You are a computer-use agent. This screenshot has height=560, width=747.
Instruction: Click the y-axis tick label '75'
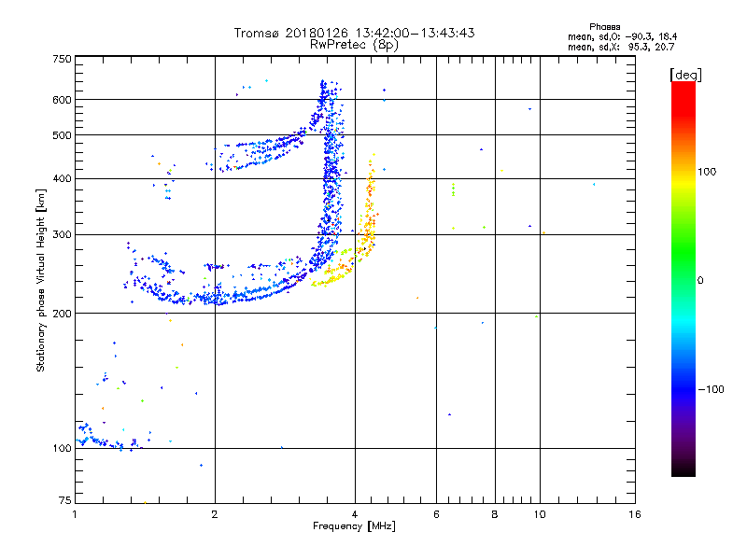(65, 500)
